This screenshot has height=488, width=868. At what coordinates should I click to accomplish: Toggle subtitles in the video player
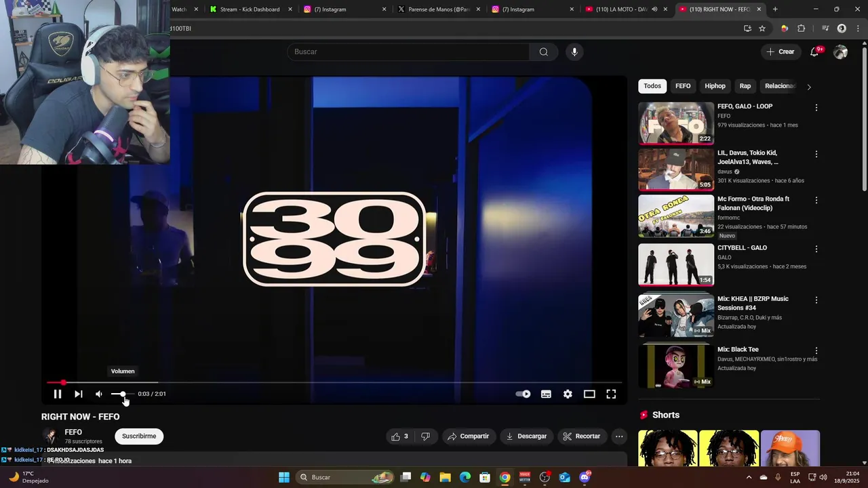click(x=546, y=394)
